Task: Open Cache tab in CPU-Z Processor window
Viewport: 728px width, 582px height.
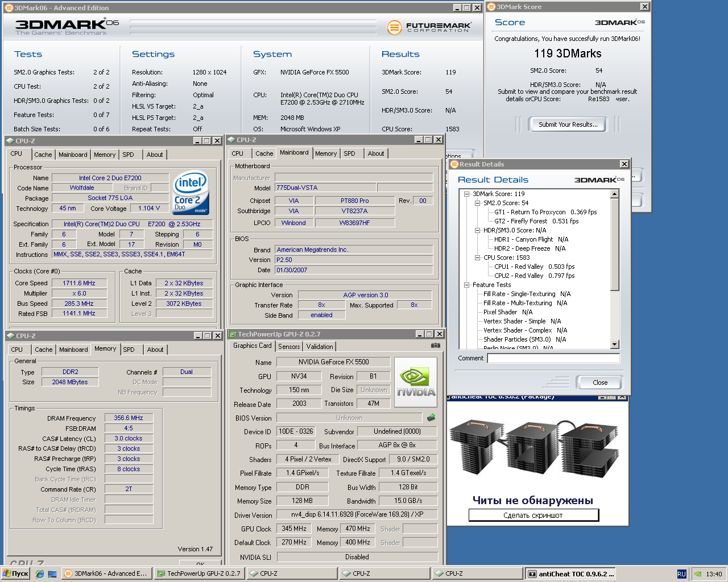Action: click(x=43, y=155)
